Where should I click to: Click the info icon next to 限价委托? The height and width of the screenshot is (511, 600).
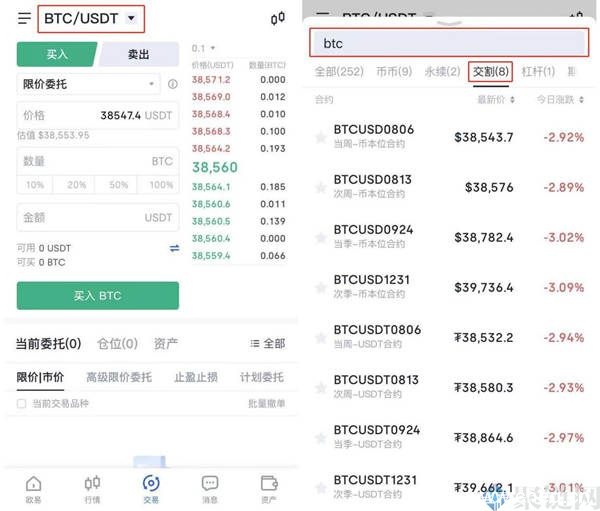tap(172, 85)
